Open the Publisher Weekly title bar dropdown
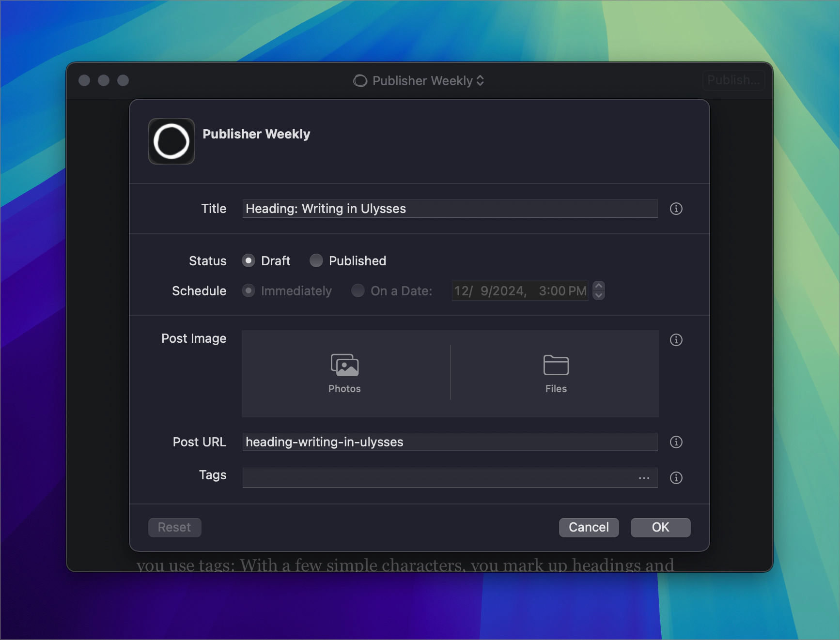 419,81
